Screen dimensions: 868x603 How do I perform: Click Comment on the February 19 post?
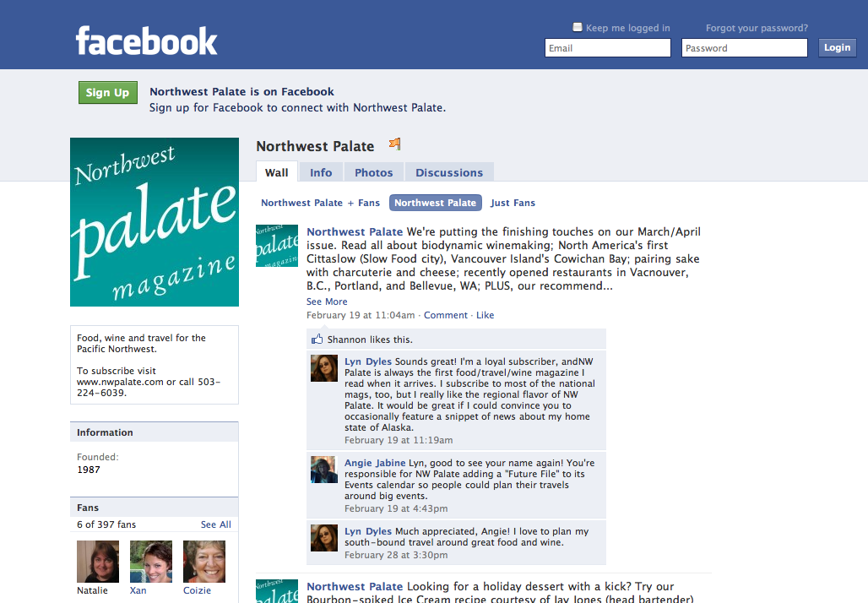tap(446, 315)
